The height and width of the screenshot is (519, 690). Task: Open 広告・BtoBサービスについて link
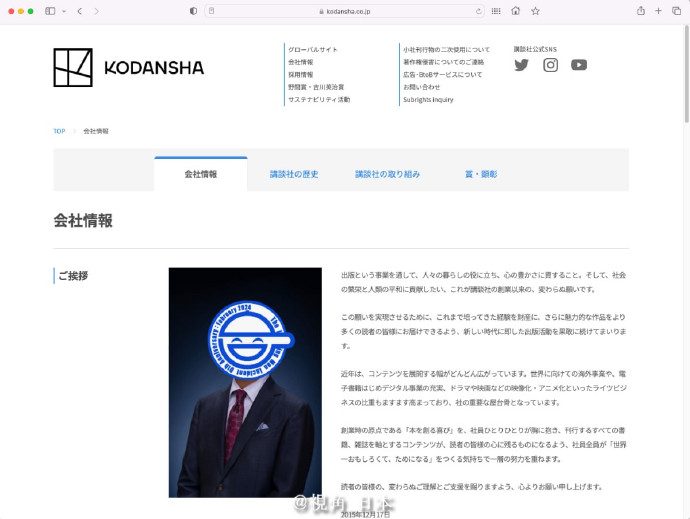point(442,75)
